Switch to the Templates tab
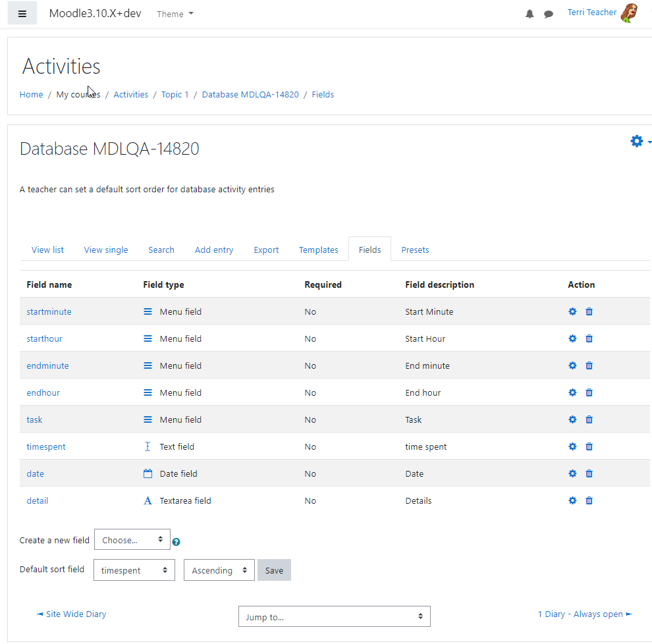This screenshot has width=652, height=644. [319, 250]
